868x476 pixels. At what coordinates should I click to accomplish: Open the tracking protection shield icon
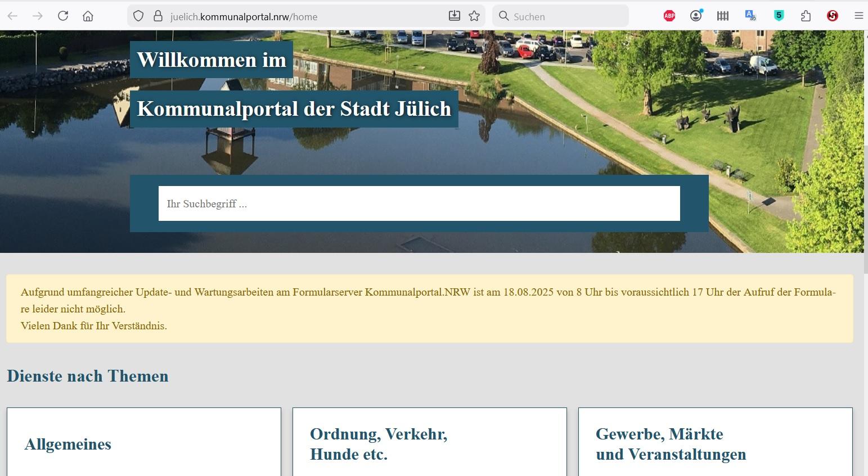(x=138, y=16)
